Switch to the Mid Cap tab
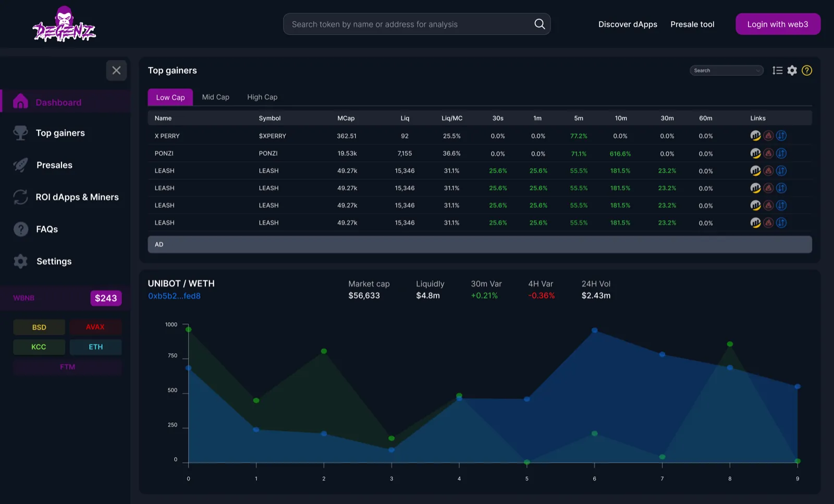Screen dimensions: 834x504 pyautogui.click(x=216, y=97)
